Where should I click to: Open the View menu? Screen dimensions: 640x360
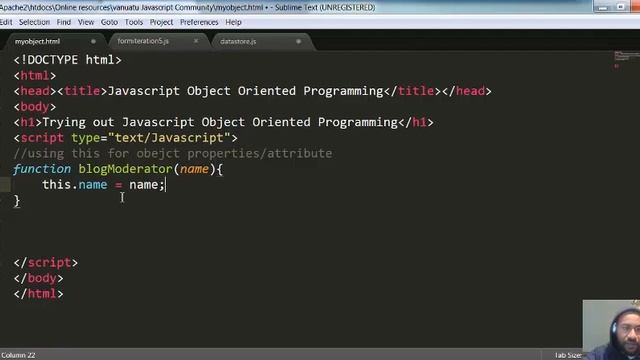86,22
